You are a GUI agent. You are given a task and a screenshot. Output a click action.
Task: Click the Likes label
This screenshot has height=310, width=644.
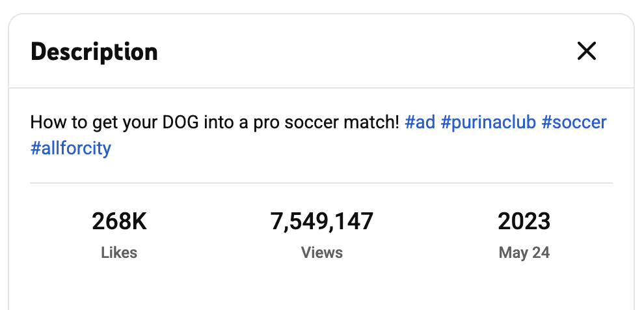119,253
